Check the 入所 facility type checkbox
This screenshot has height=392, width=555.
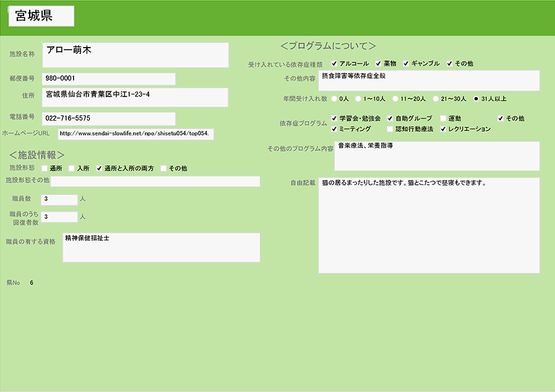point(72,168)
